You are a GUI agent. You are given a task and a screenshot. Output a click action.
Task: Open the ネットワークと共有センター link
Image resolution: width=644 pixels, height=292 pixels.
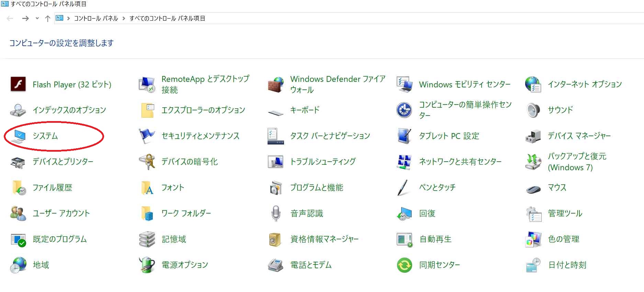pyautogui.click(x=460, y=162)
